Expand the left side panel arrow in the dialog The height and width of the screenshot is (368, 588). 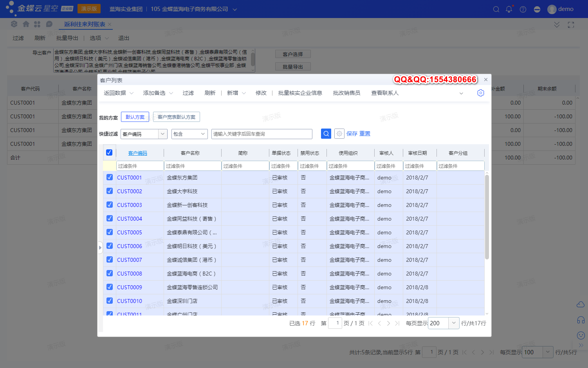(100, 247)
